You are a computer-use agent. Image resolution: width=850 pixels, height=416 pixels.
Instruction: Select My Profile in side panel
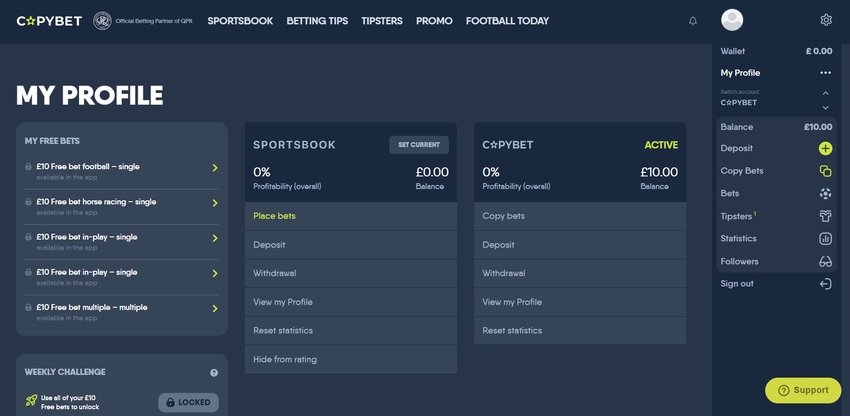[740, 73]
